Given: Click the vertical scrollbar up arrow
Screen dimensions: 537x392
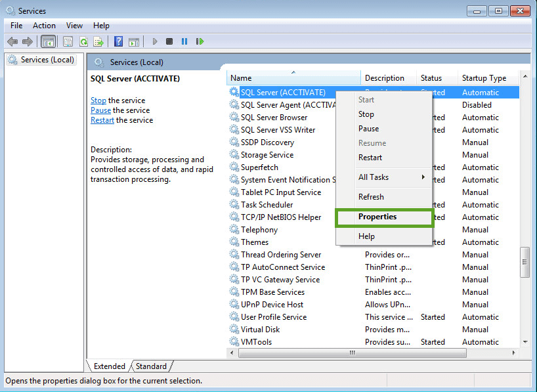Looking at the screenshot, I should pyautogui.click(x=525, y=76).
